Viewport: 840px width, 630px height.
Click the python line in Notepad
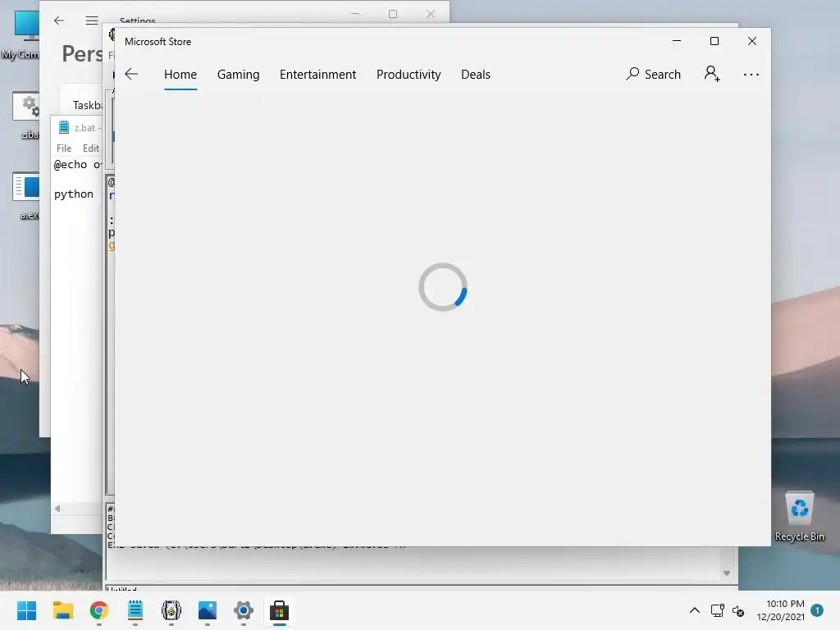73,194
